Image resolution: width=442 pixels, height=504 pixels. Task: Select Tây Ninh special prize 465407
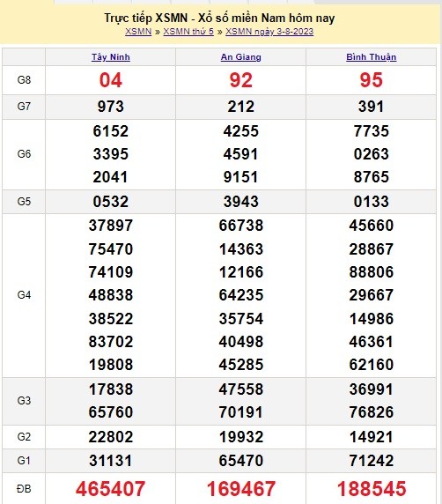point(111,488)
